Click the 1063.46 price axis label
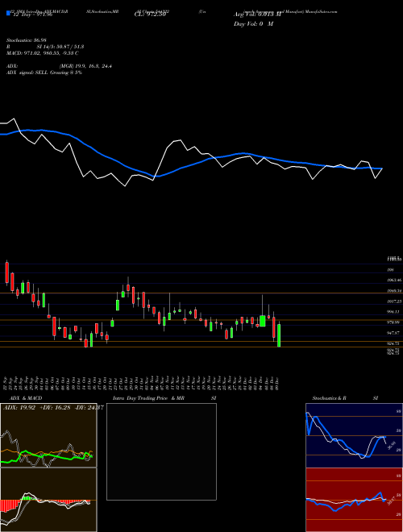 click(395, 281)
